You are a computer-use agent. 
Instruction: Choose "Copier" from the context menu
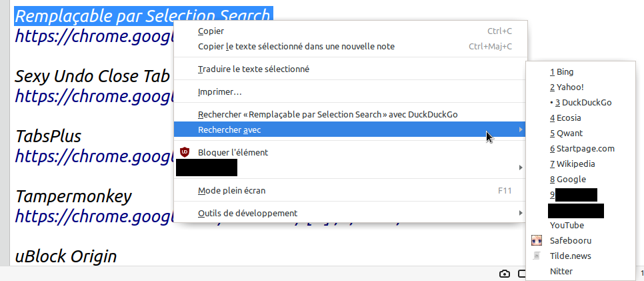(211, 31)
